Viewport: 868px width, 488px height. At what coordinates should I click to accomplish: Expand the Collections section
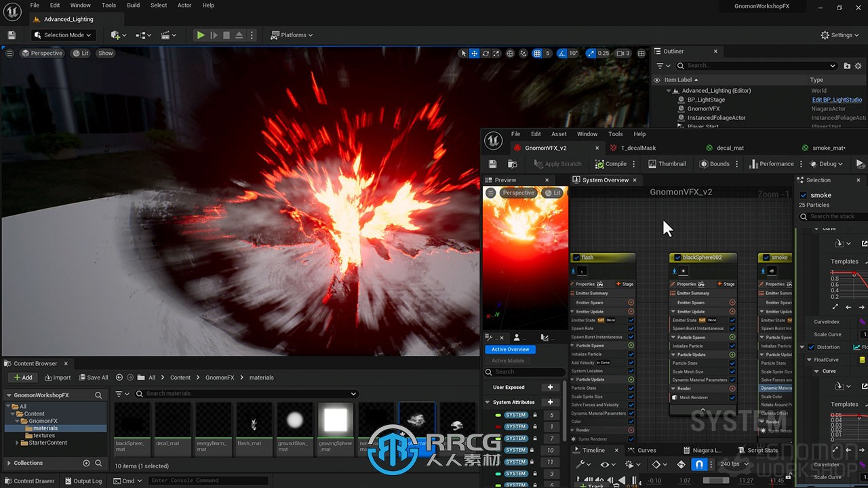[9, 463]
